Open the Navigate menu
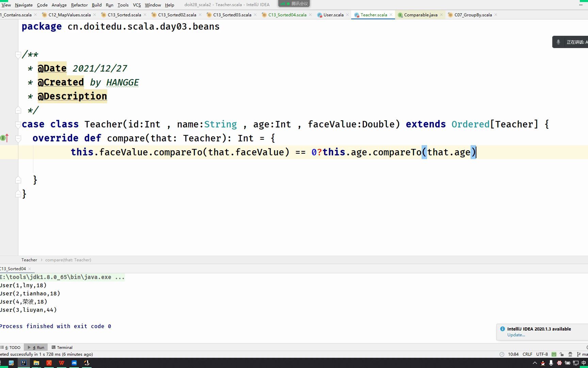The height and width of the screenshot is (368, 588). point(24,5)
